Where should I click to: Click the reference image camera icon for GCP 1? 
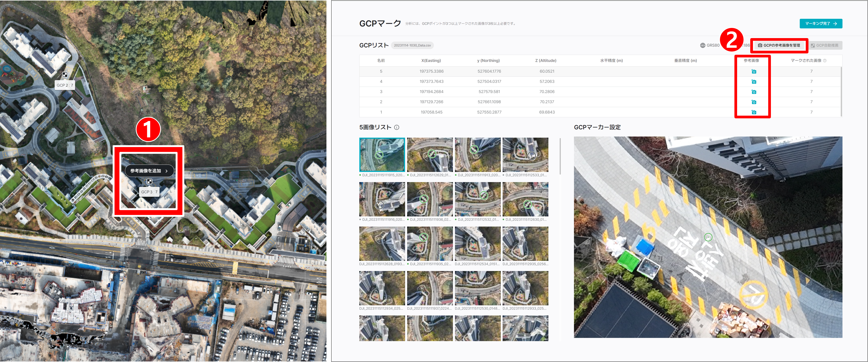[754, 112]
